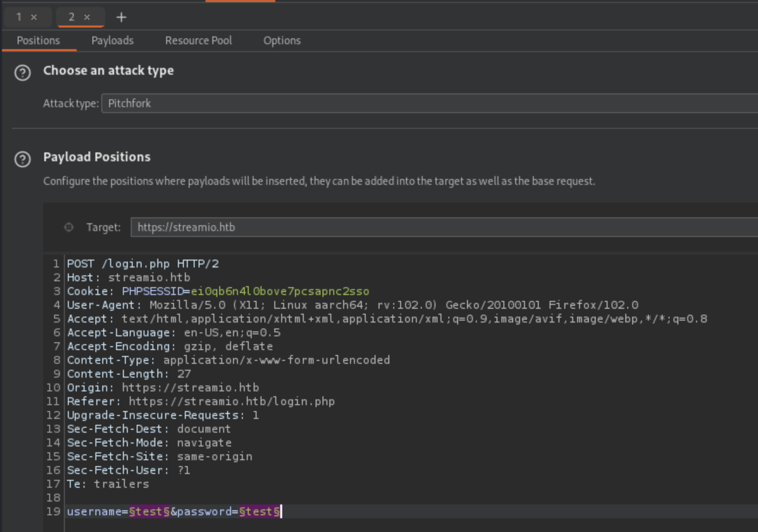Open the Pitchfork attack type dropdown
Image resolution: width=758 pixels, height=532 pixels.
coord(430,103)
